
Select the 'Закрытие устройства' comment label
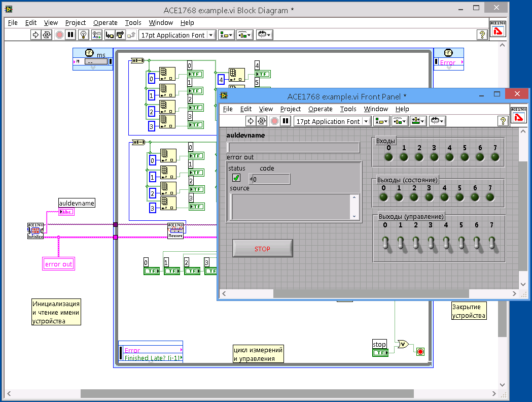click(469, 311)
